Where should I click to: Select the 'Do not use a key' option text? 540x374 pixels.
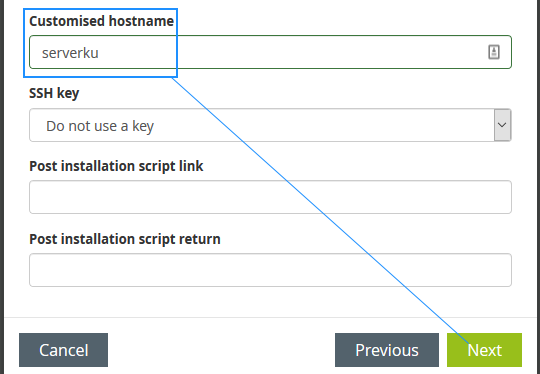[x=100, y=126]
